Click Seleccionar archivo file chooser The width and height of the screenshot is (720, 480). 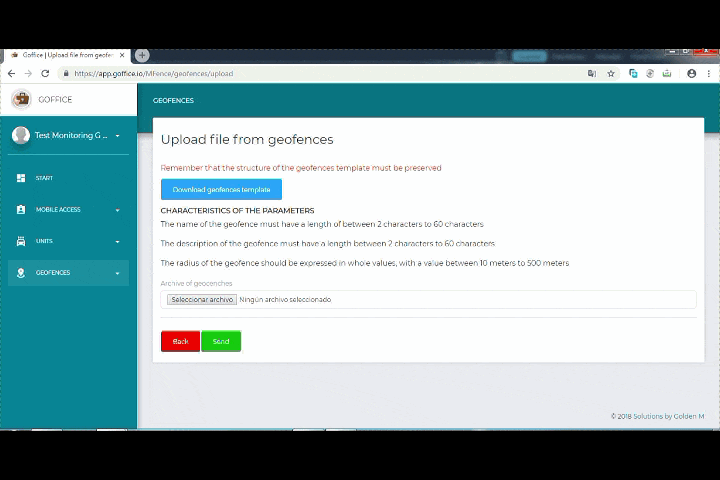(201, 299)
